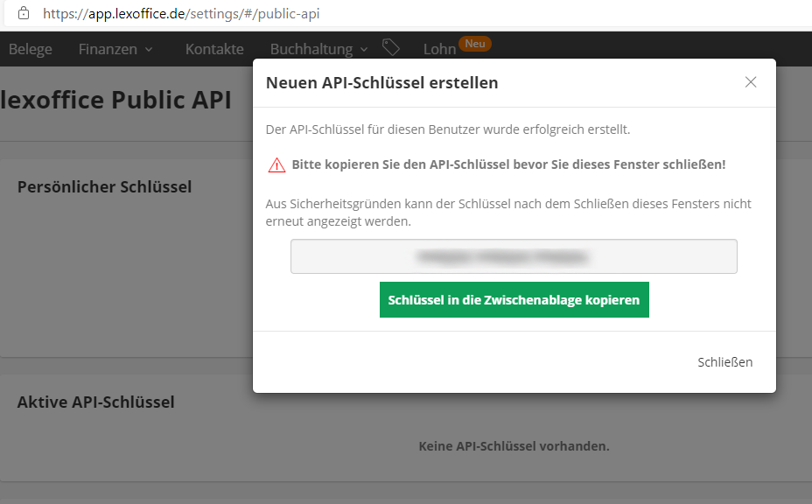
Task: Dismiss the dialog via Schließen link
Action: point(724,361)
